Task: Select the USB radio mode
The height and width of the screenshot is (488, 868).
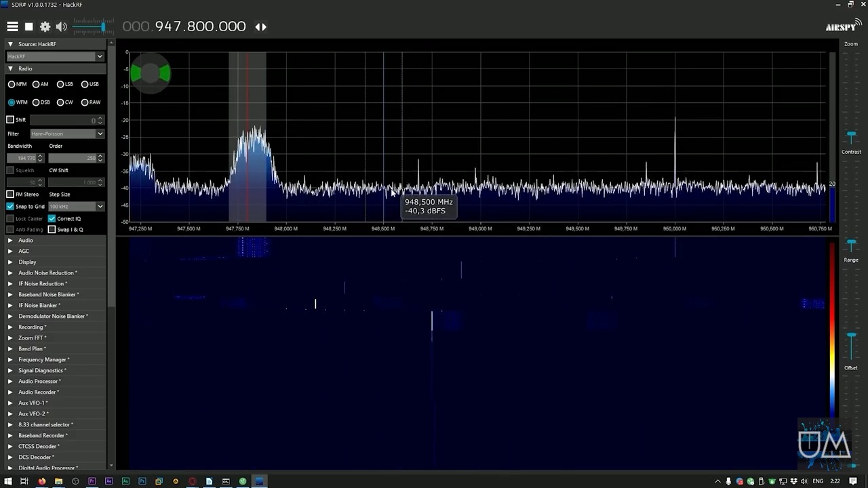Action: 85,84
